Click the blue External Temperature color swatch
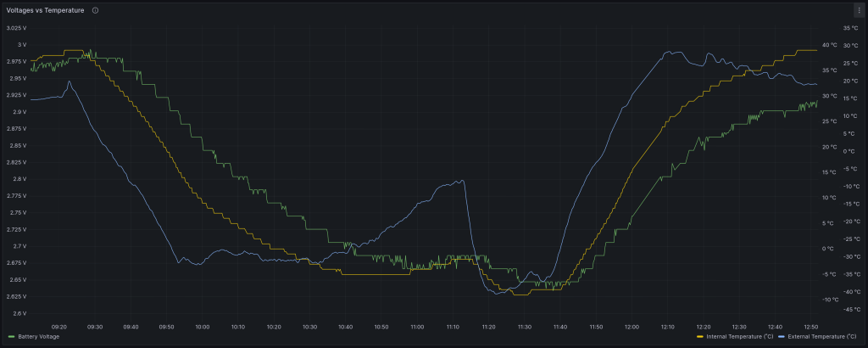 pyautogui.click(x=782, y=337)
